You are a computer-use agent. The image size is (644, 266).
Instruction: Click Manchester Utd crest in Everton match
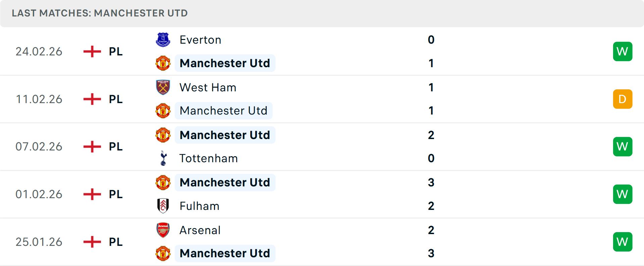pos(163,63)
